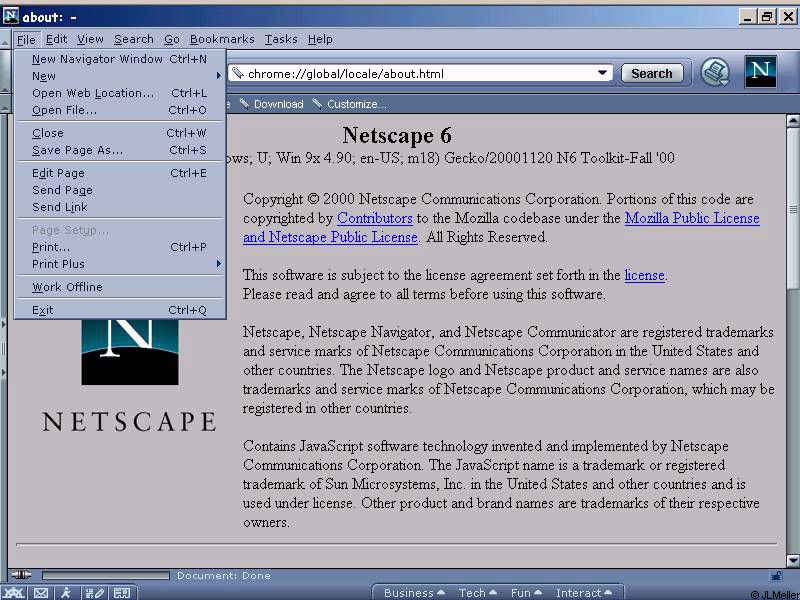Viewport: 800px width, 600px height.
Task: Choose Exit from File menu
Action: (x=120, y=310)
